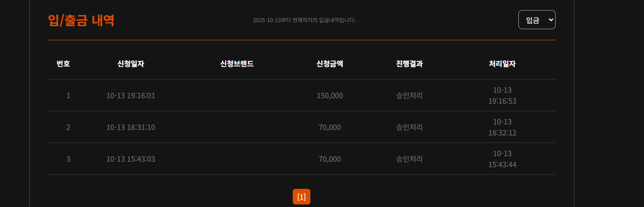Click the 번호 column header
Screen dimensions: 644x207
pyautogui.click(x=63, y=64)
